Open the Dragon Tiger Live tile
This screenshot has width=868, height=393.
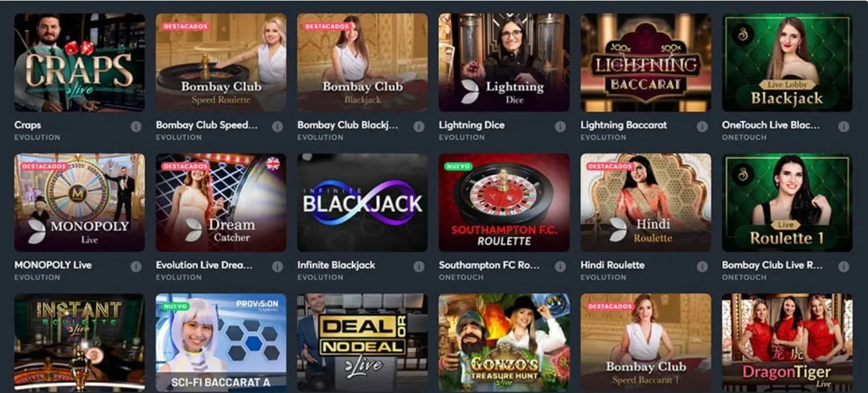click(x=787, y=343)
